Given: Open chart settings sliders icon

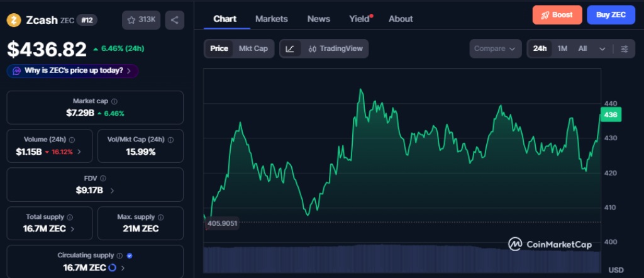Looking at the screenshot, I should point(625,49).
